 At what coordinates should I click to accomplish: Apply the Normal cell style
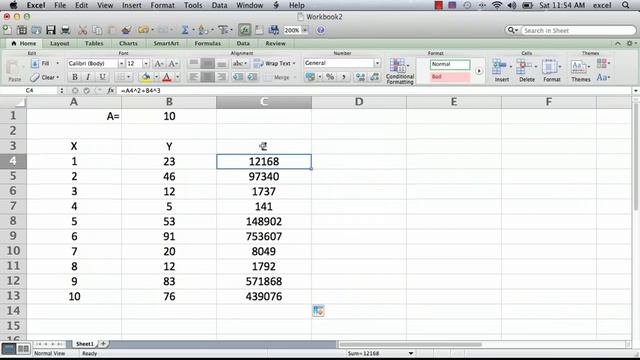point(450,64)
